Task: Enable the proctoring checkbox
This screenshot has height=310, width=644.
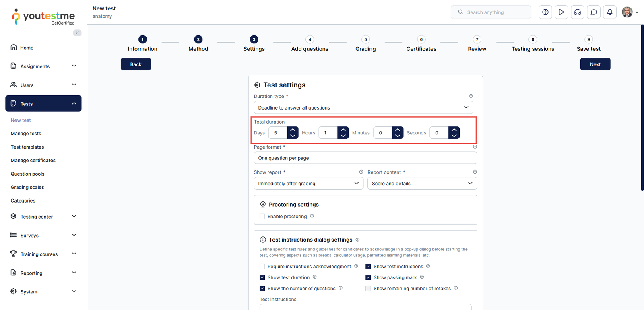Action: [262, 217]
